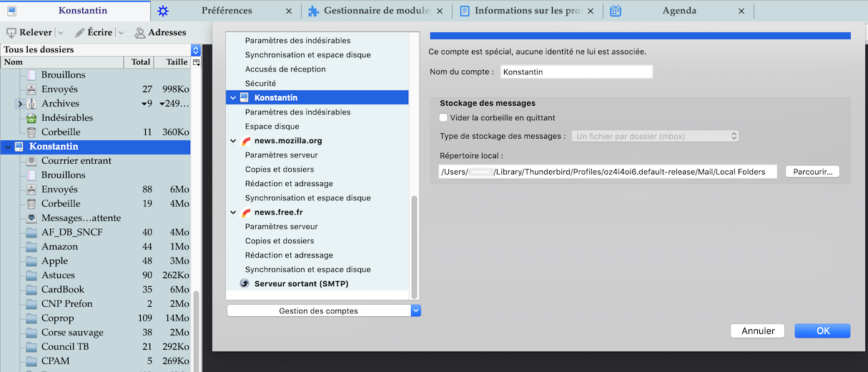Viewport: 868px width, 372px height.
Task: Open the Gestion des comptes dropdown
Action: pos(324,311)
